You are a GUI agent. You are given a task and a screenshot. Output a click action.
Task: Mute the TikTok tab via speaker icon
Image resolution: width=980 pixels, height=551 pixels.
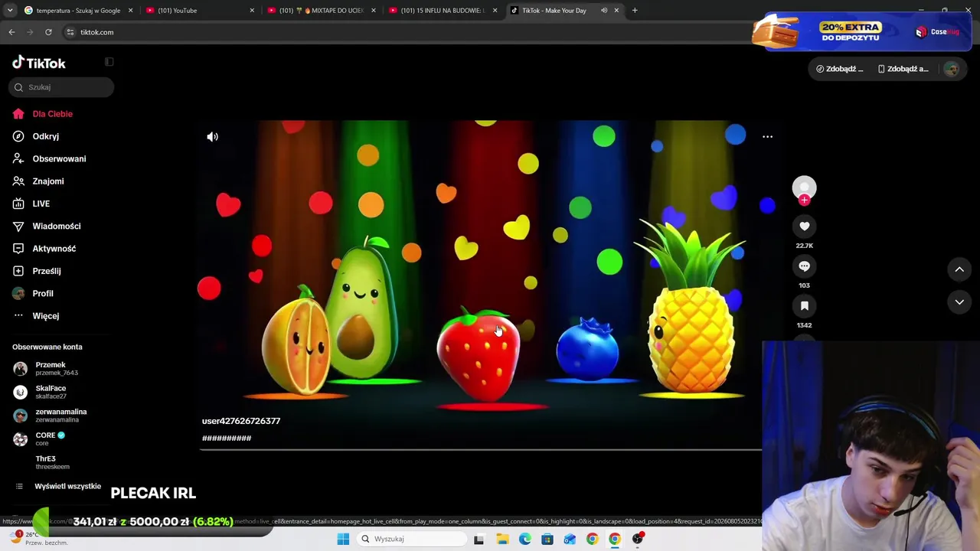[604, 11]
